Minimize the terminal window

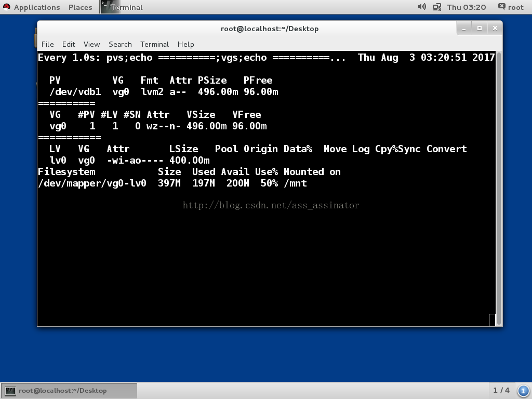tap(464, 29)
